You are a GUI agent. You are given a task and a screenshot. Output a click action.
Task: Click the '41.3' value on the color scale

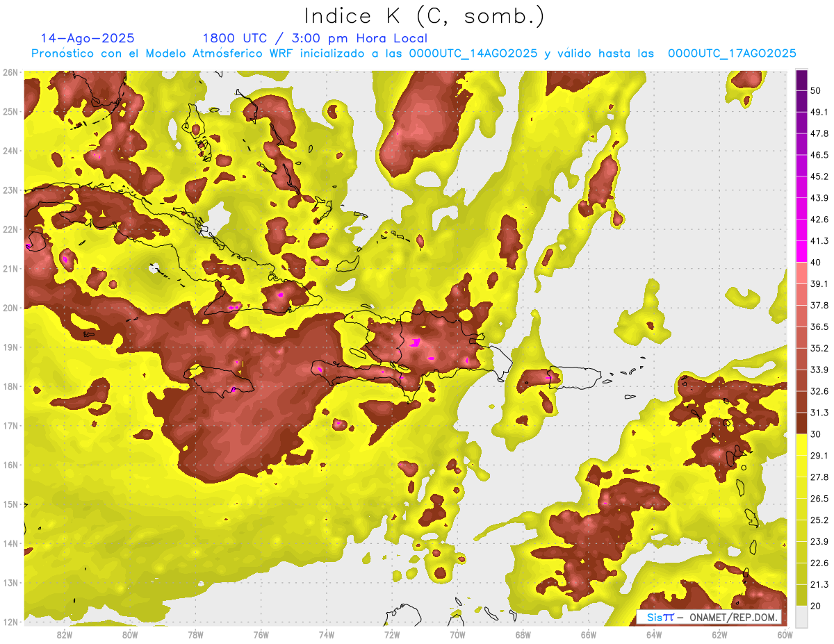[819, 241]
